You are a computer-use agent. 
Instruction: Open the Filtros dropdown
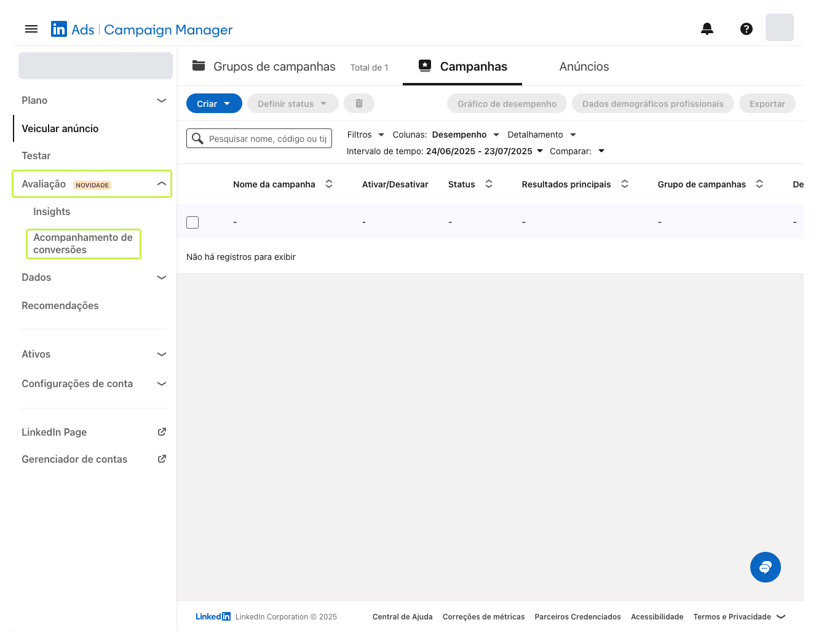pos(365,135)
